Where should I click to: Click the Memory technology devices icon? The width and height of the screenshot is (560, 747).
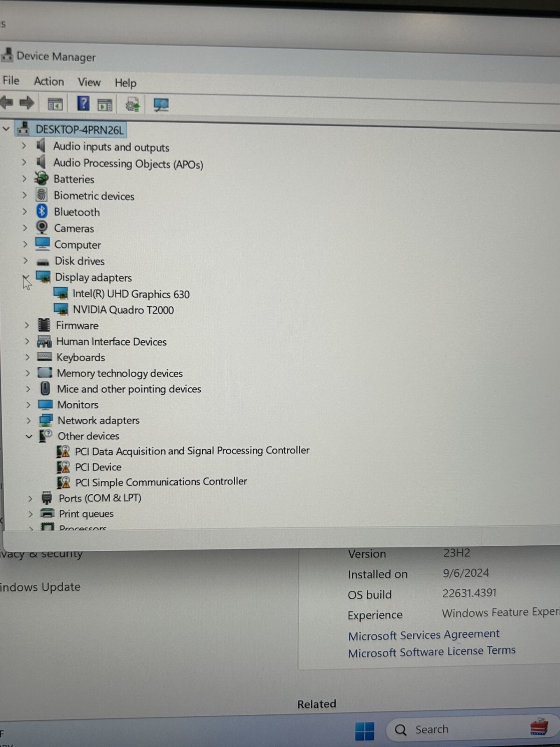click(x=45, y=373)
